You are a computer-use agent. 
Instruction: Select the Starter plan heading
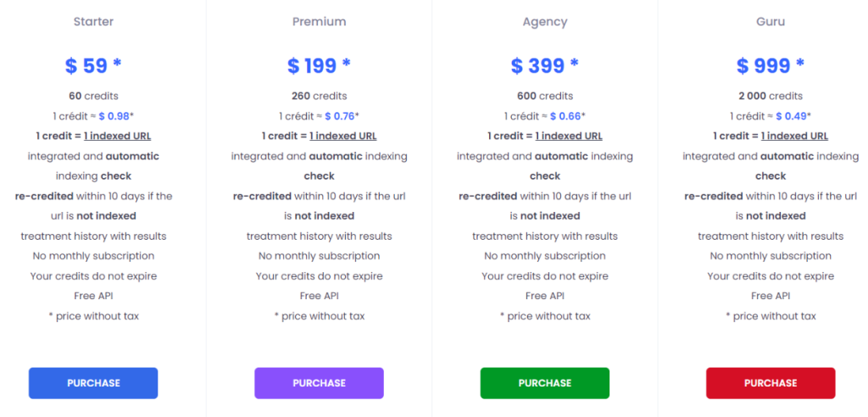coord(93,21)
